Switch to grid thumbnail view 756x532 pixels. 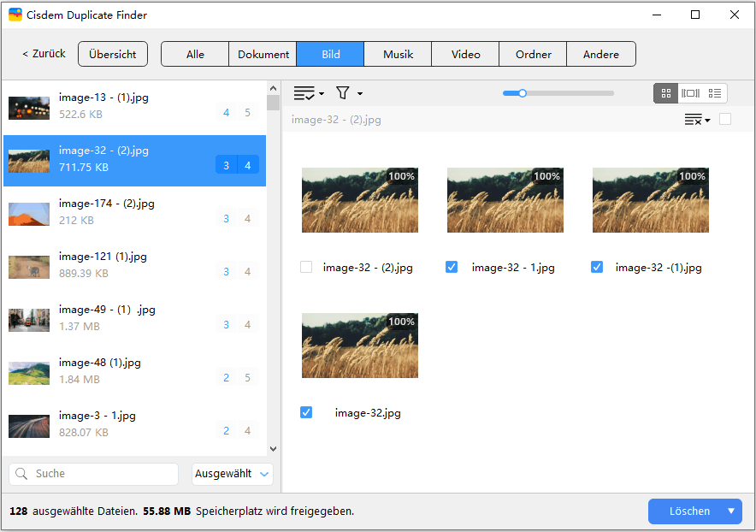point(665,93)
